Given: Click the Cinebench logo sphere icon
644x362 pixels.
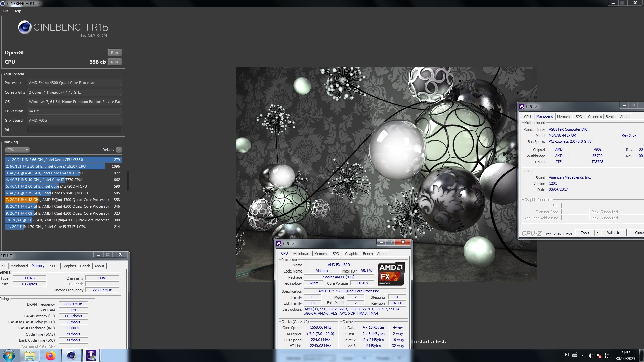Looking at the screenshot, I should [25, 27].
